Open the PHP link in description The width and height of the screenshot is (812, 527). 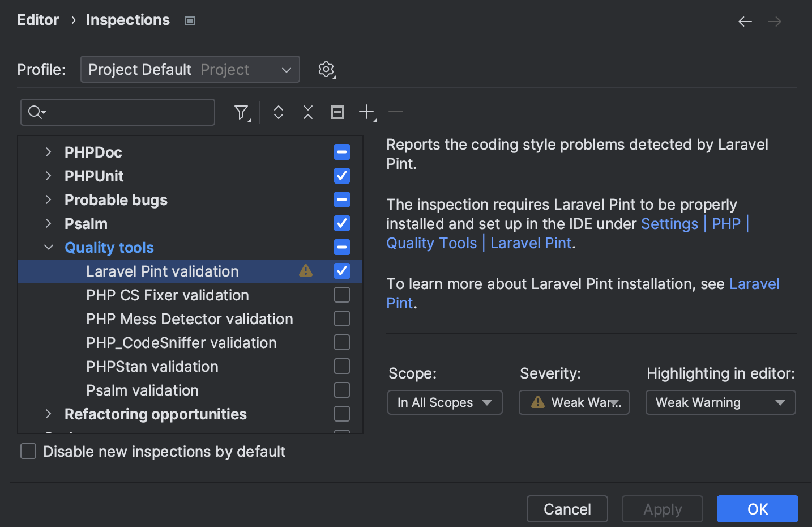(726, 224)
